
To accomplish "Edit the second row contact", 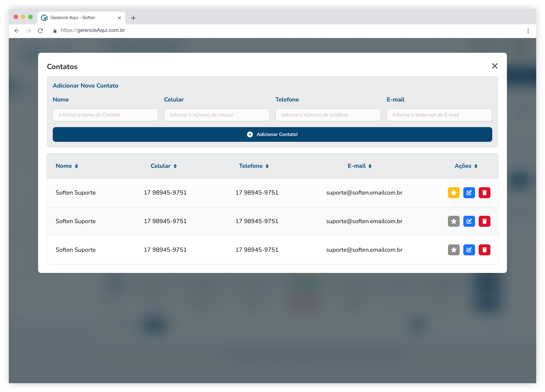I will pos(469,221).
